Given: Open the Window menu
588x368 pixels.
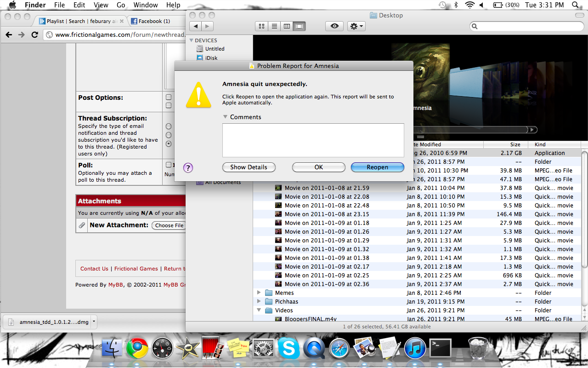Looking at the screenshot, I should click(145, 5).
